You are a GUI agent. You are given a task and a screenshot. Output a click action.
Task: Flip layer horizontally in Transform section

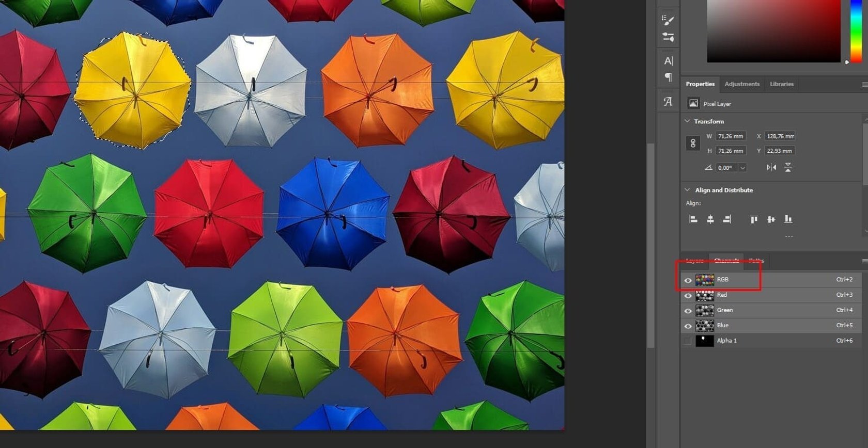771,167
